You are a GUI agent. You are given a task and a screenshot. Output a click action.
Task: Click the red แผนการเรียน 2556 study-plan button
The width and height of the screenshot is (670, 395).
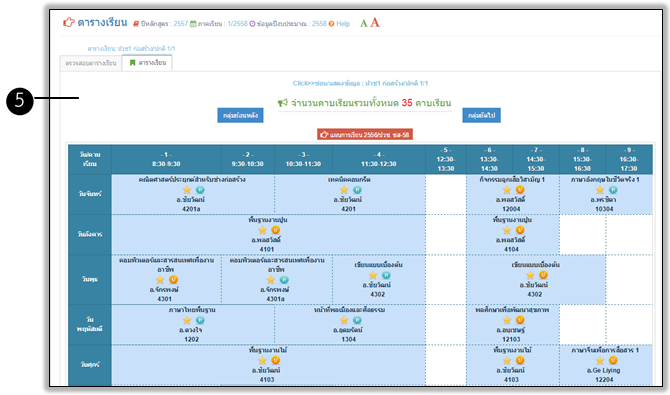[365, 135]
